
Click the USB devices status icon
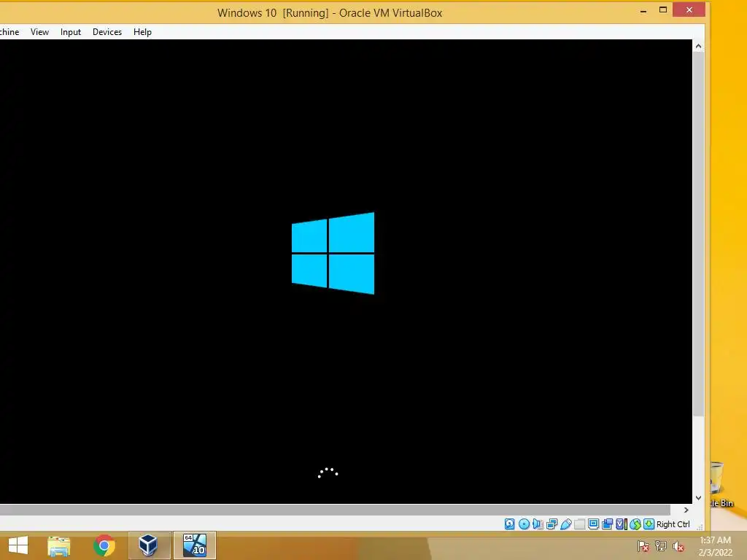565,524
